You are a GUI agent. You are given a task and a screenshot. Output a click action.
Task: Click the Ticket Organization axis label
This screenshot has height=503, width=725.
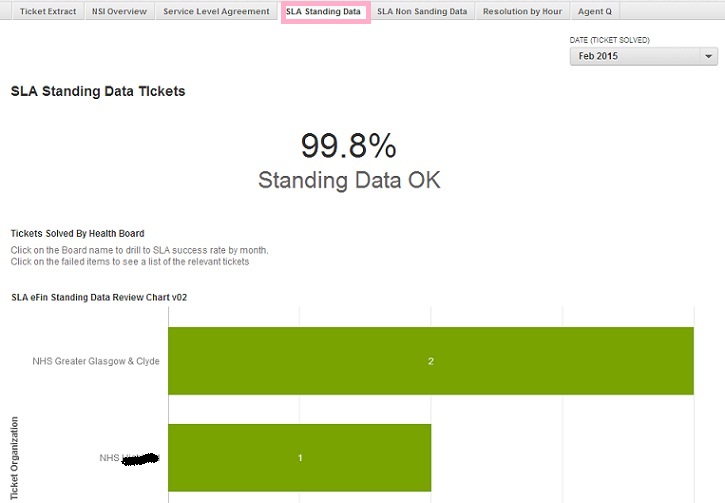13,460
